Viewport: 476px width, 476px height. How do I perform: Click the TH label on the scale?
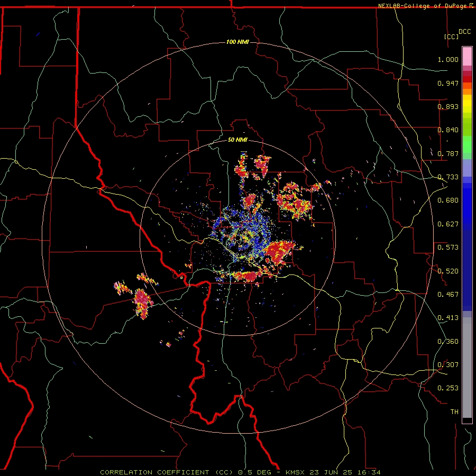(x=454, y=412)
